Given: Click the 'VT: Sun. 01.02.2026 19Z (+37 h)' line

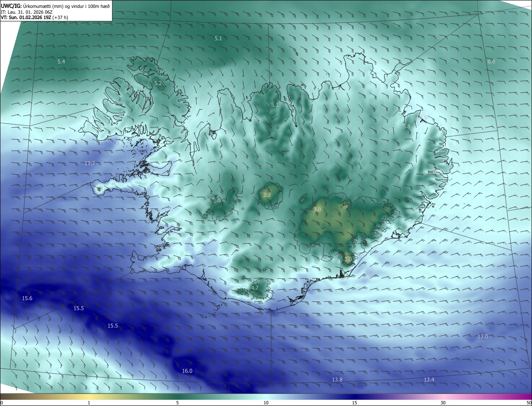Looking at the screenshot, I should click(x=34, y=17).
